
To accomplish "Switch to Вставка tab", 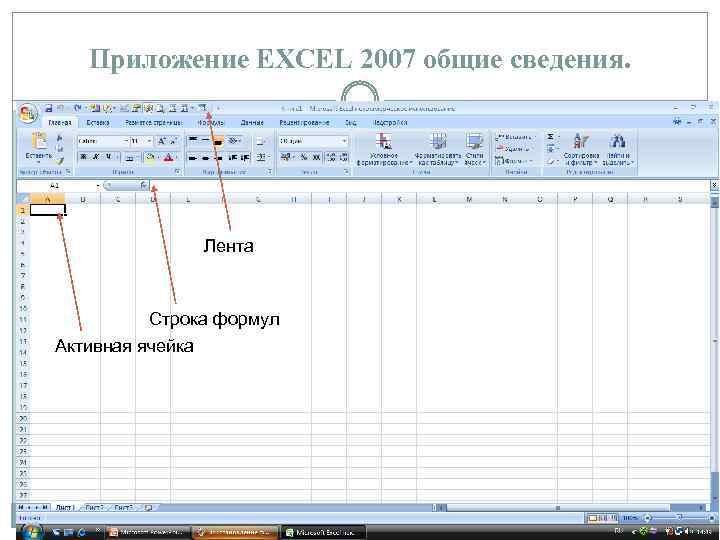I will [98, 123].
